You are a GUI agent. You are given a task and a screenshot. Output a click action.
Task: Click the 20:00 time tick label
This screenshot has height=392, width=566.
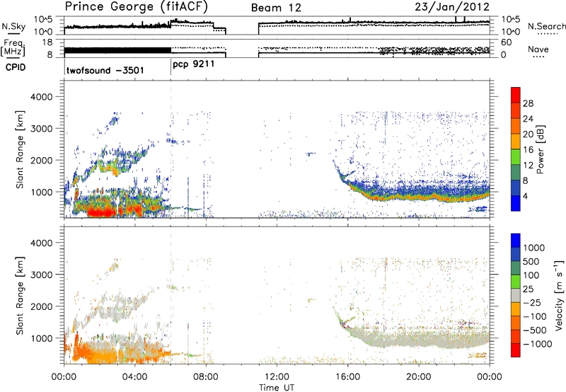pos(418,377)
